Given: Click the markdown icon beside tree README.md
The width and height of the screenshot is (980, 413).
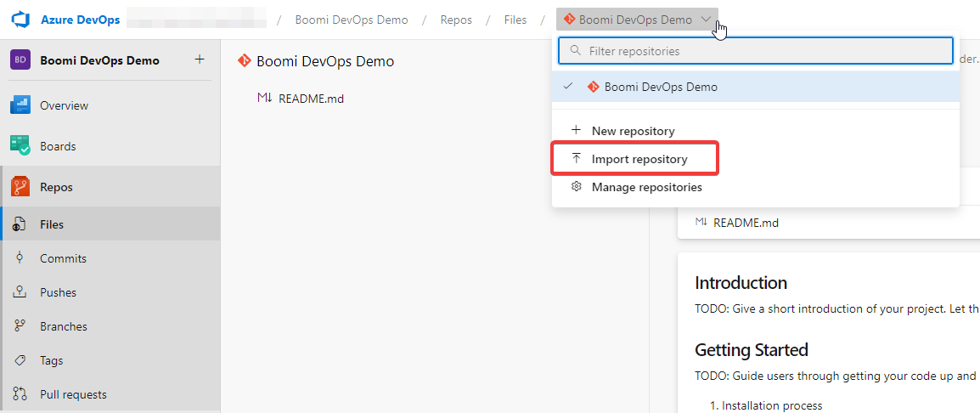Looking at the screenshot, I should [x=264, y=98].
